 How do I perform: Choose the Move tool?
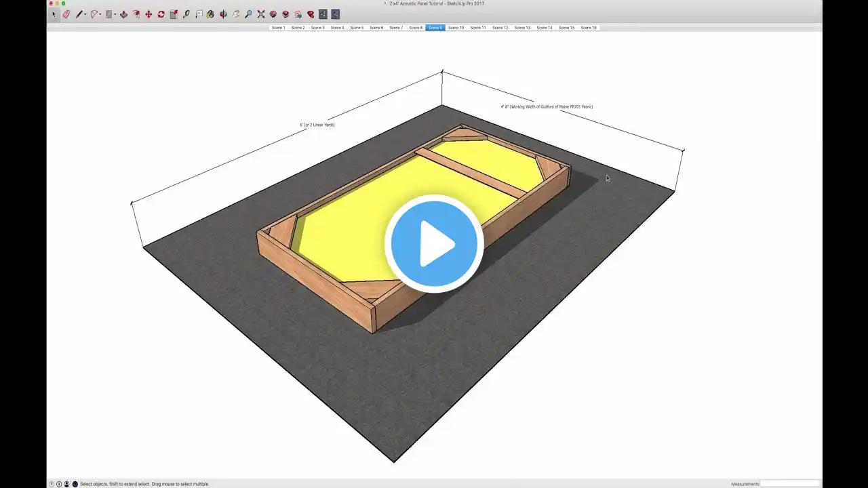click(149, 14)
